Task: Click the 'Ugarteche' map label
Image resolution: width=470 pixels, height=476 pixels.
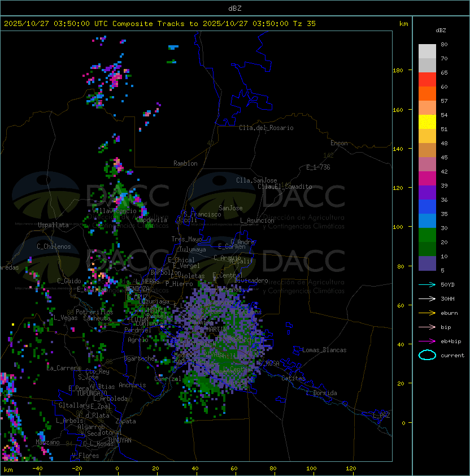Action: 140,358
